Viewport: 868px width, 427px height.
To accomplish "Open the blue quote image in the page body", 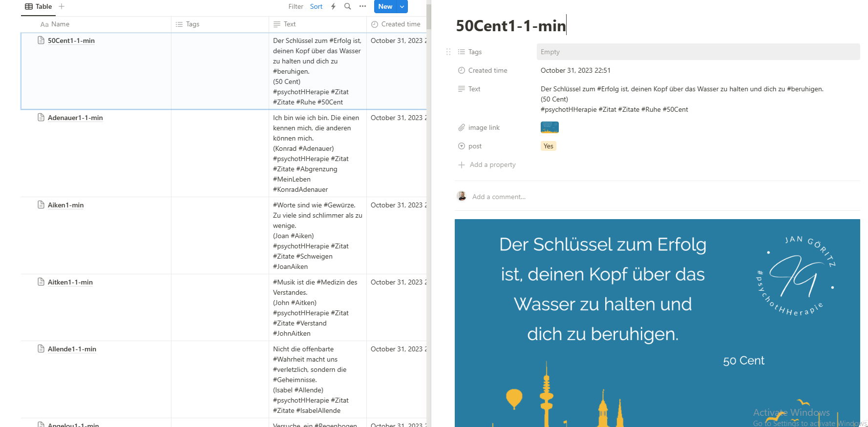I will (657, 323).
